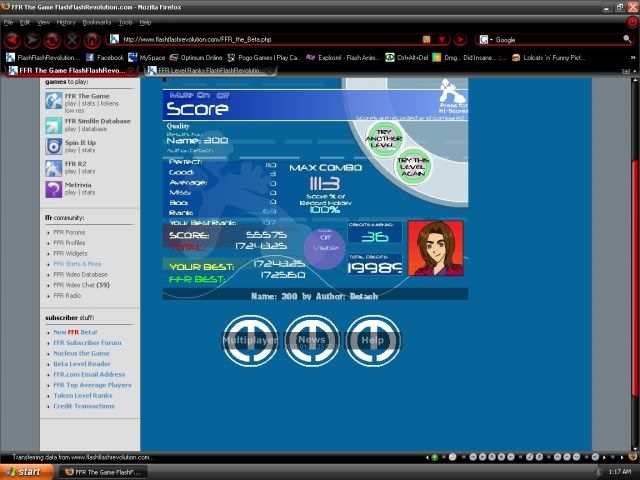Open the Bookmarks menu
This screenshot has width=640, height=480.
(x=97, y=21)
